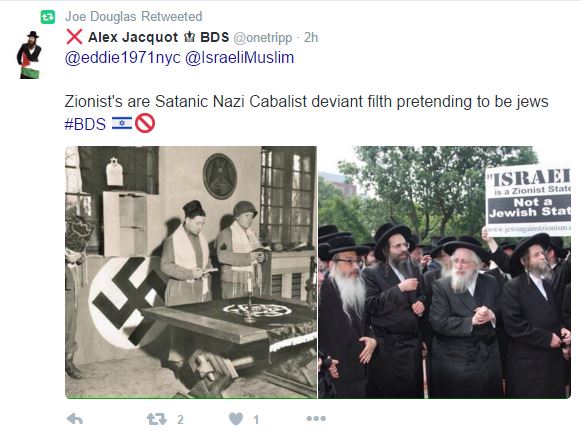Open the Alex Jacquot display name link
This screenshot has height=435, width=581.
click(x=133, y=37)
